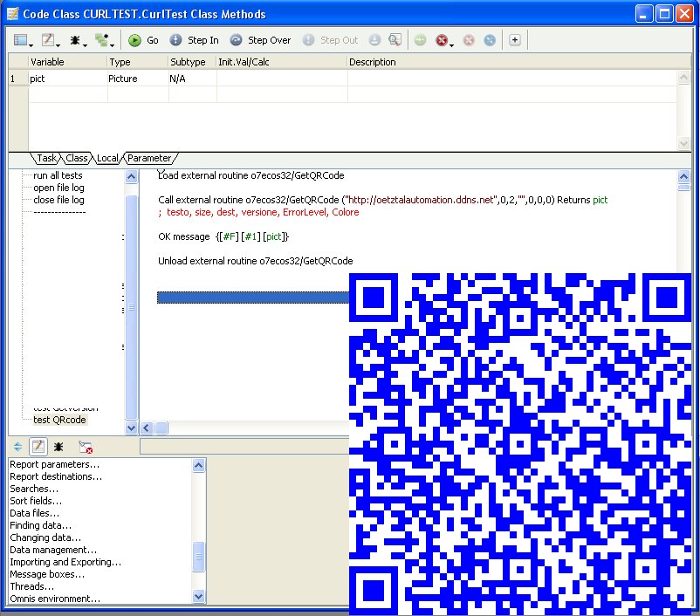Image resolution: width=700 pixels, height=616 pixels.
Task: Select the Unload external routine code line
Action: coord(256,261)
